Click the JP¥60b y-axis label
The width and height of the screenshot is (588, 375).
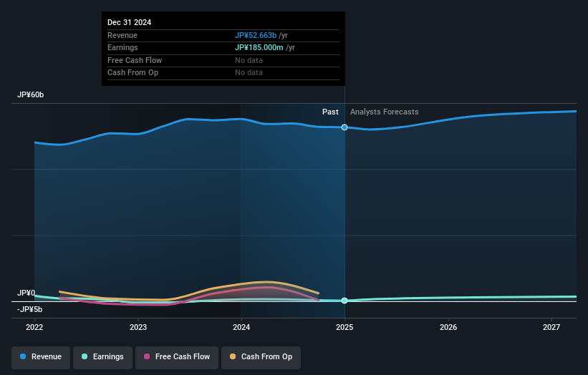point(30,94)
